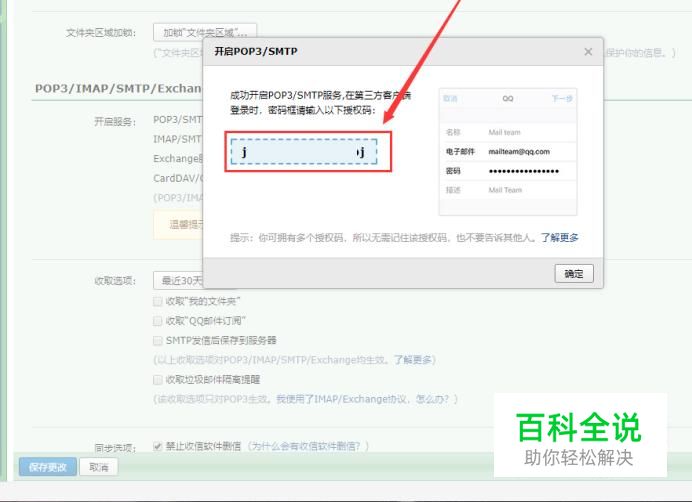Click the 保存更改 button
Screen dimensions: 692x502
48,467
